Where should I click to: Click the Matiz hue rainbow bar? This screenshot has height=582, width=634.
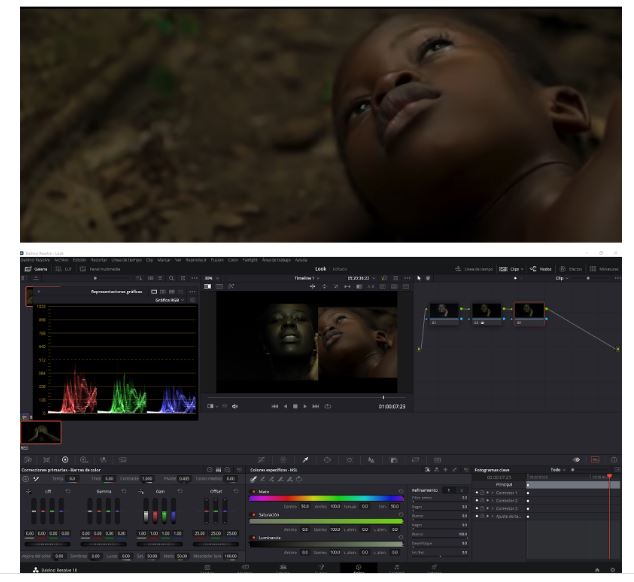pyautogui.click(x=323, y=499)
